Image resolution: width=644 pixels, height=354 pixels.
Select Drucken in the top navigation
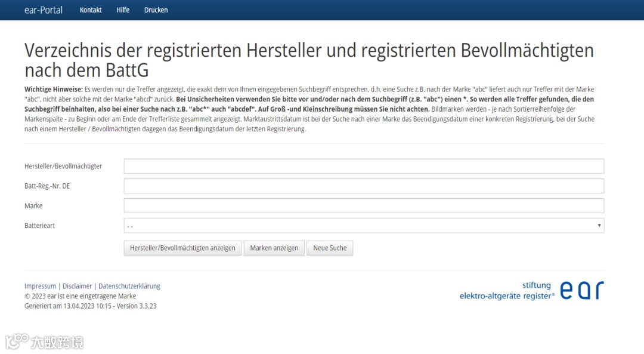pyautogui.click(x=156, y=10)
